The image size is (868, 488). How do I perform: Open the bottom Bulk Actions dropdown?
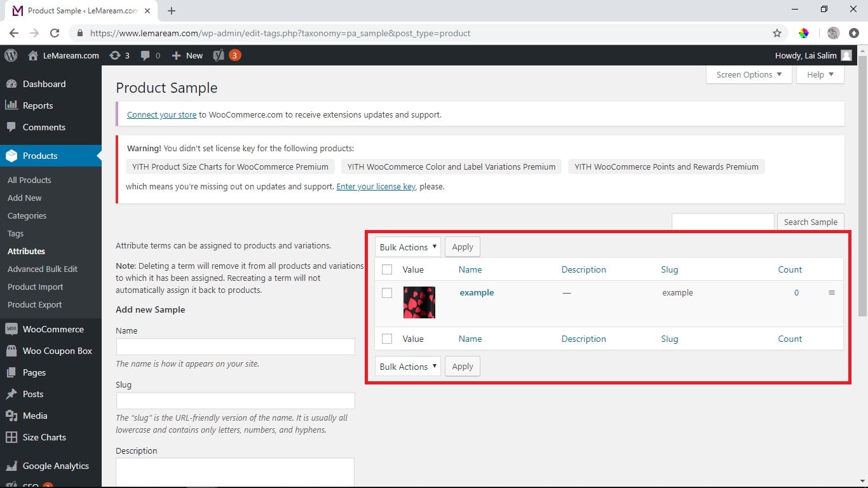pyautogui.click(x=408, y=366)
